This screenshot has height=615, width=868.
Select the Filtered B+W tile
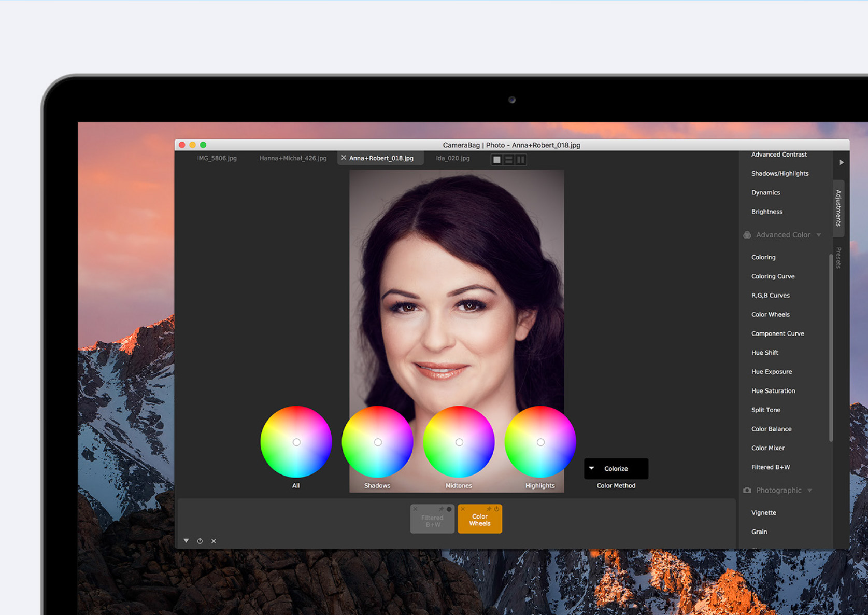[432, 519]
